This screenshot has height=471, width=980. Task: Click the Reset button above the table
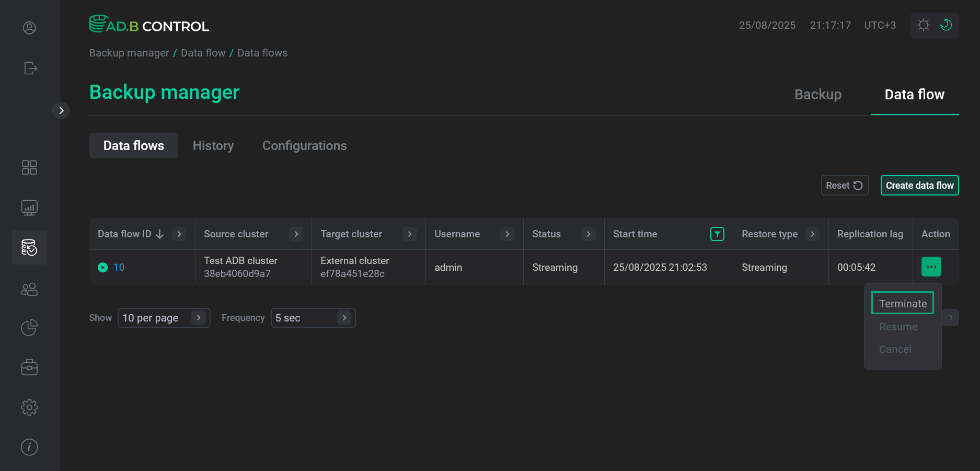click(845, 185)
